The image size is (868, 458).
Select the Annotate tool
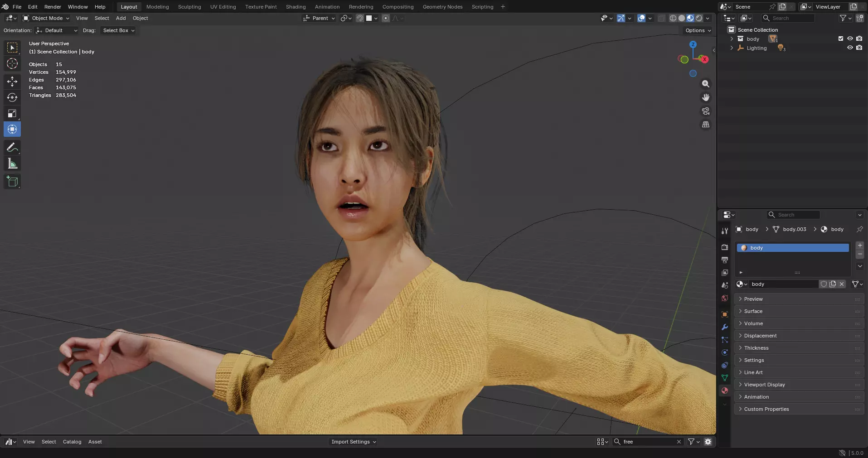point(12,148)
